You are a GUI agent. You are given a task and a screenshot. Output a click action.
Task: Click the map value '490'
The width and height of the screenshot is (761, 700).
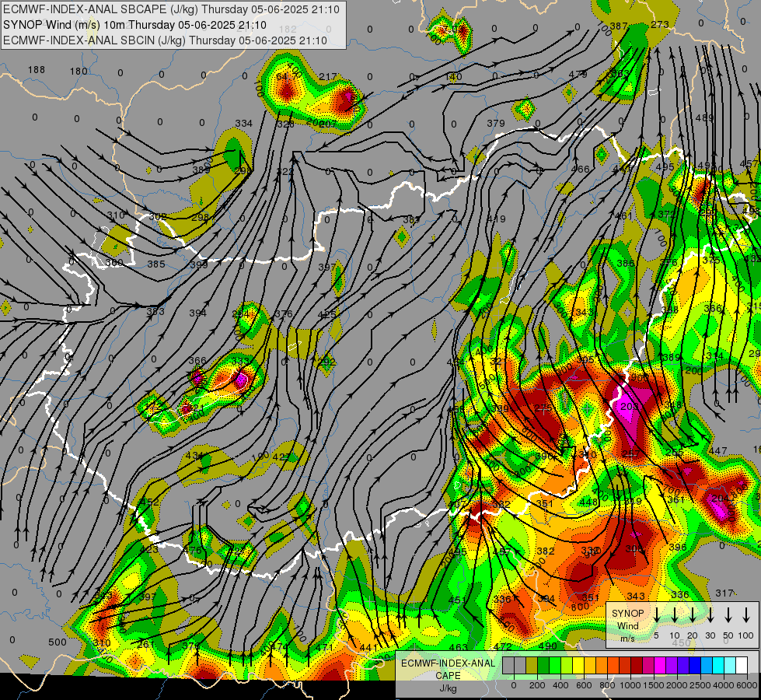[547, 646]
